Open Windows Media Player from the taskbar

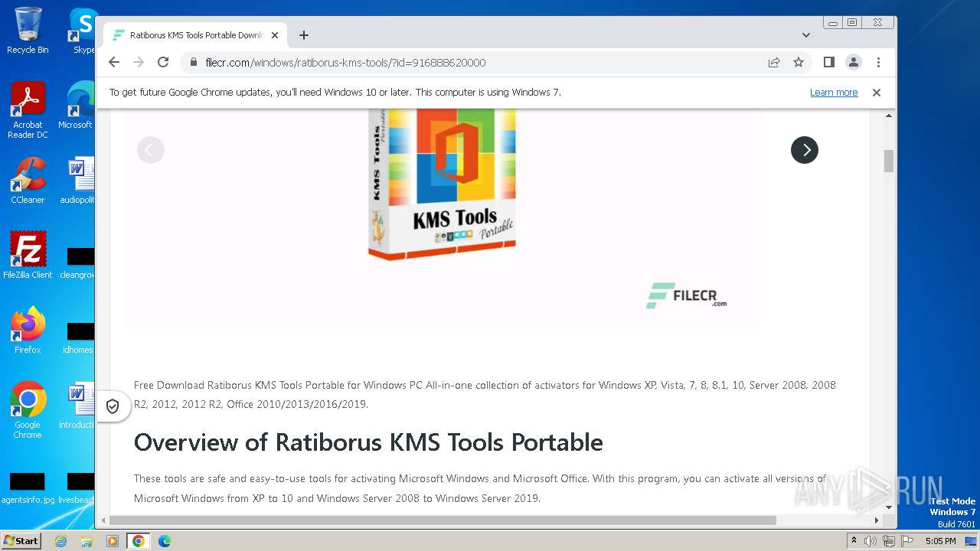[x=113, y=541]
